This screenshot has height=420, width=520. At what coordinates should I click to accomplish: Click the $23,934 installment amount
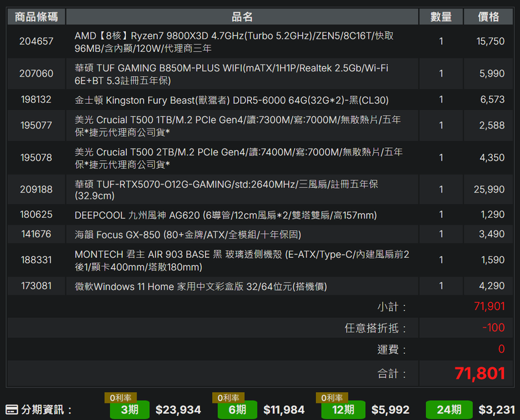pos(178,410)
